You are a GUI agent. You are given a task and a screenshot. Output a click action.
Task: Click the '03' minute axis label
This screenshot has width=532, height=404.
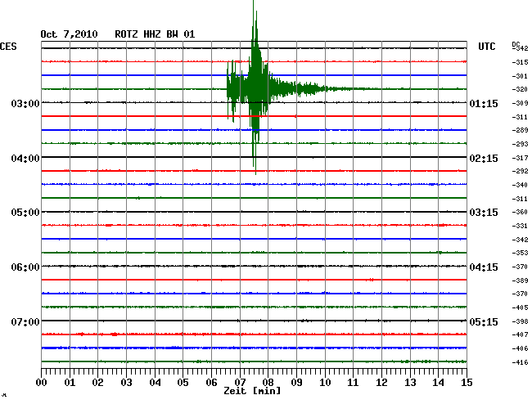tap(126, 383)
